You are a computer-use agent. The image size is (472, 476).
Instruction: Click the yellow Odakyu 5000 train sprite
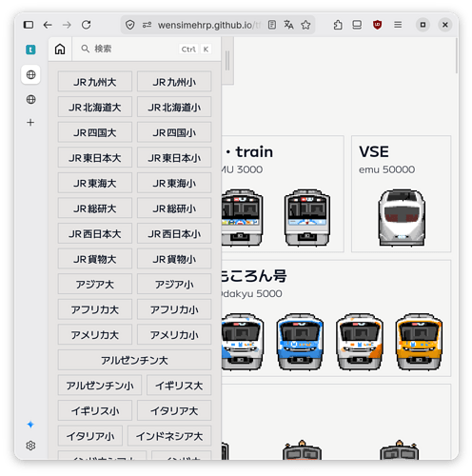point(419,342)
